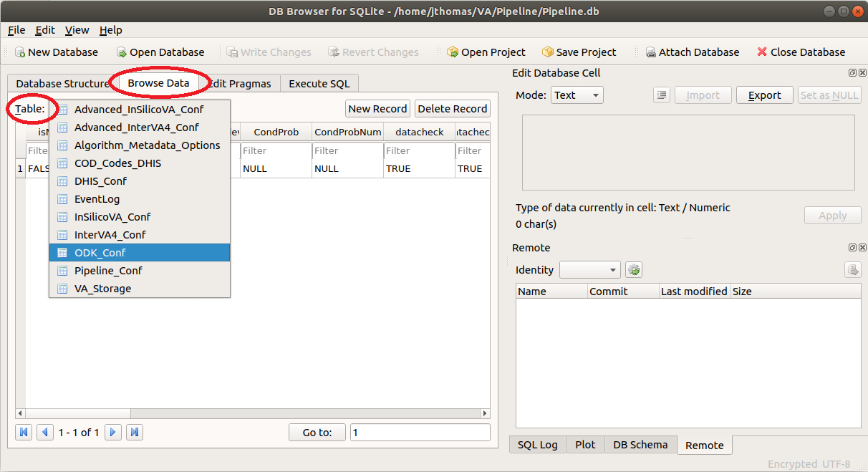Screen dimensions: 868x472
Task: Click the auto-format icon beside Mode dropdown
Action: click(x=661, y=95)
